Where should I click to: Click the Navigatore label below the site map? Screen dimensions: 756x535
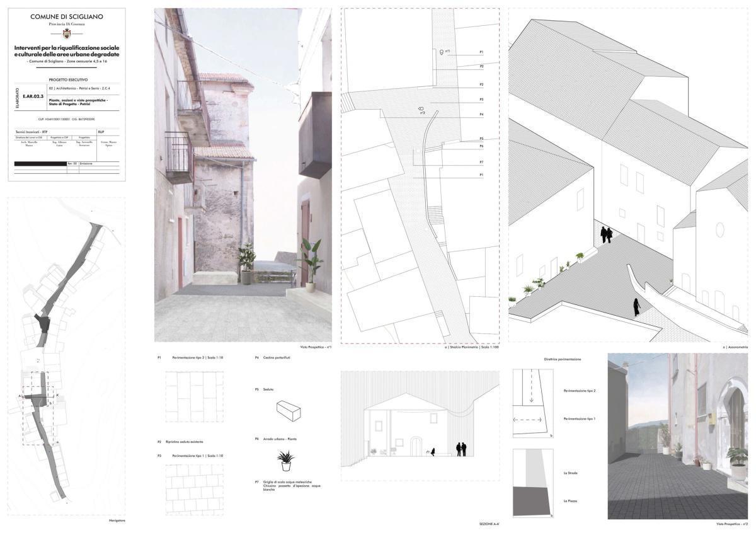tap(118, 520)
